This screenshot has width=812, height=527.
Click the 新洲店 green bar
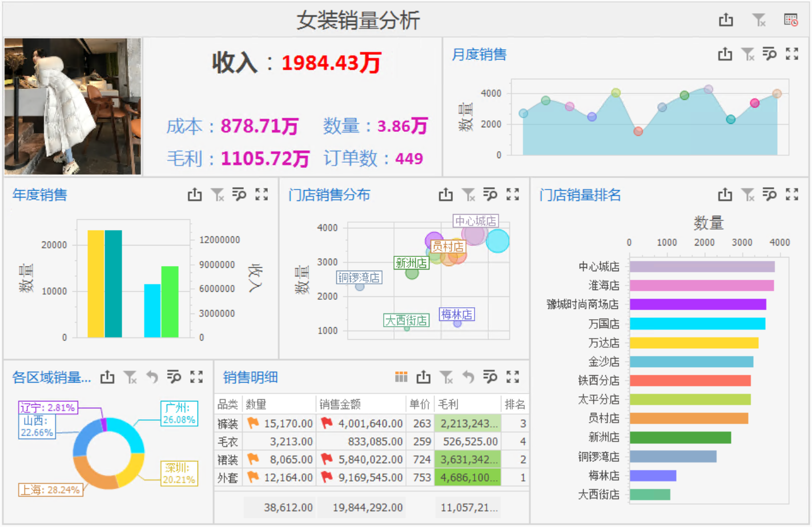coord(680,437)
